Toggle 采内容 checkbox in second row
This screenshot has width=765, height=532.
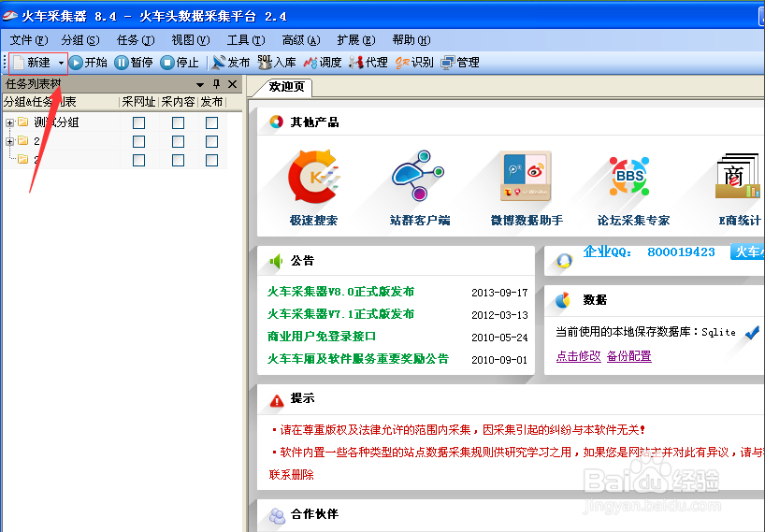click(x=178, y=141)
